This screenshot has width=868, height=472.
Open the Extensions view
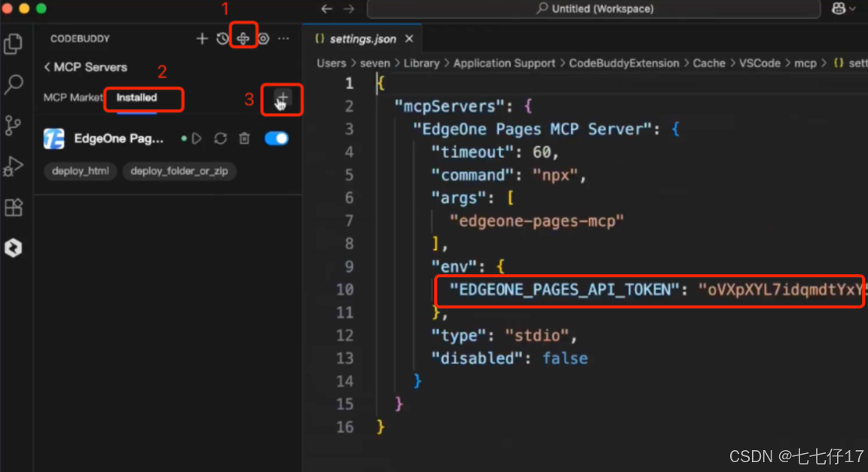tap(14, 208)
